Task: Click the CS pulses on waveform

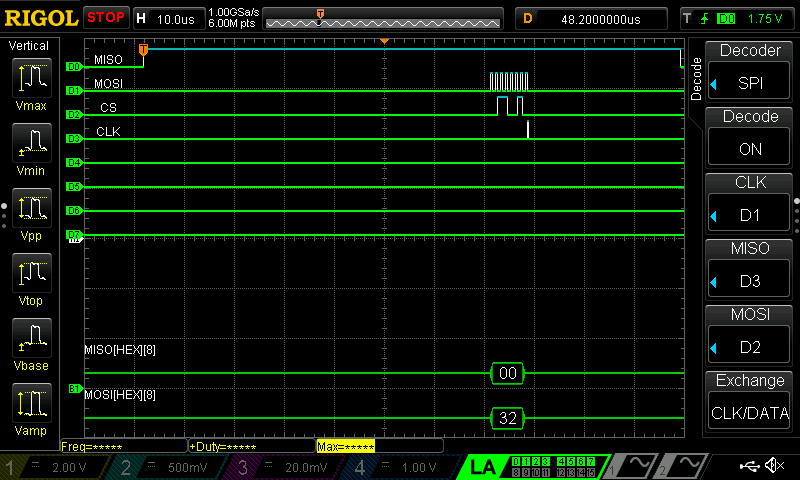Action: click(x=510, y=106)
